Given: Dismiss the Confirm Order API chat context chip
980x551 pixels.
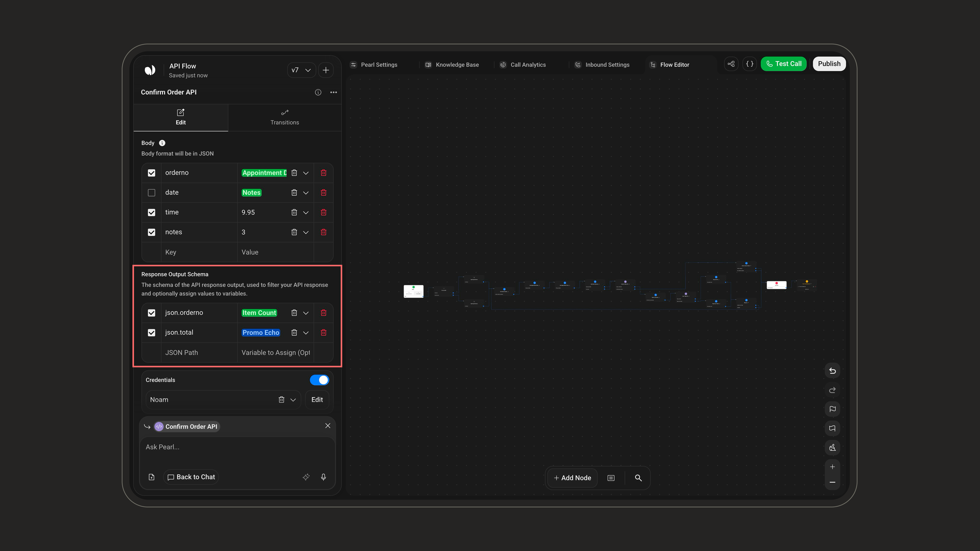Looking at the screenshot, I should (327, 426).
